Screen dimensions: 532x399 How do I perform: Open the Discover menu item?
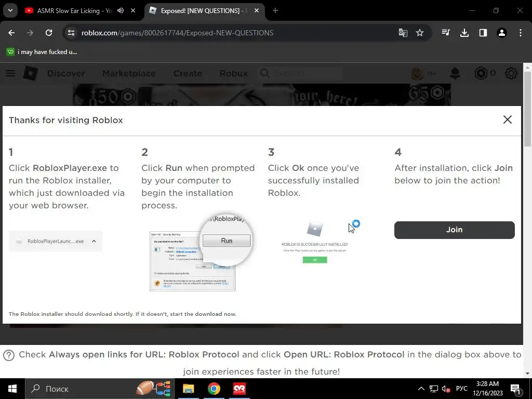point(66,73)
